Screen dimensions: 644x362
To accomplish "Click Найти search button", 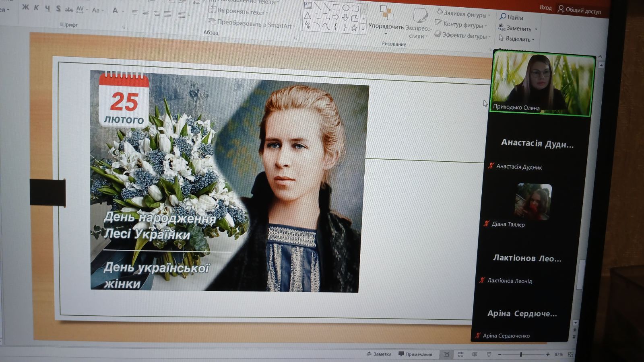I will pyautogui.click(x=512, y=17).
